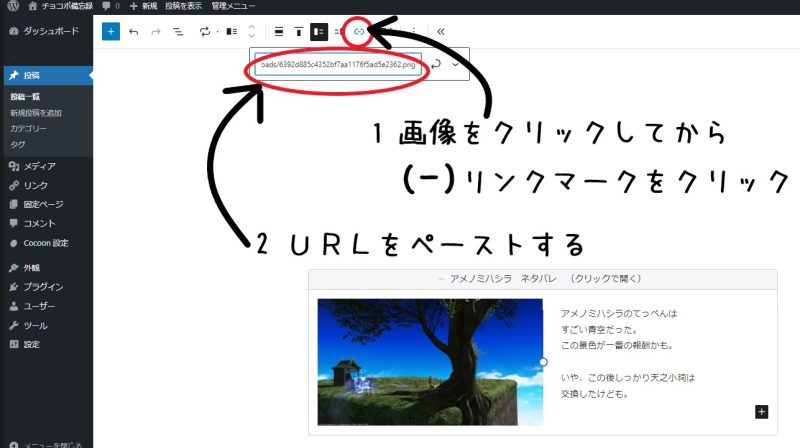Open the document list view icon
Screen dimensions: 800x448
click(x=178, y=31)
